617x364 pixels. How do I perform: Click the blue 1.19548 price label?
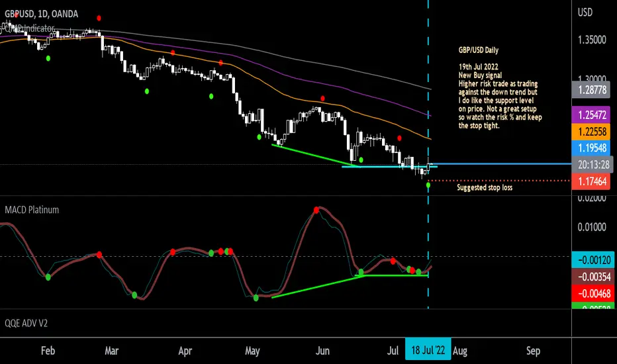(591, 148)
